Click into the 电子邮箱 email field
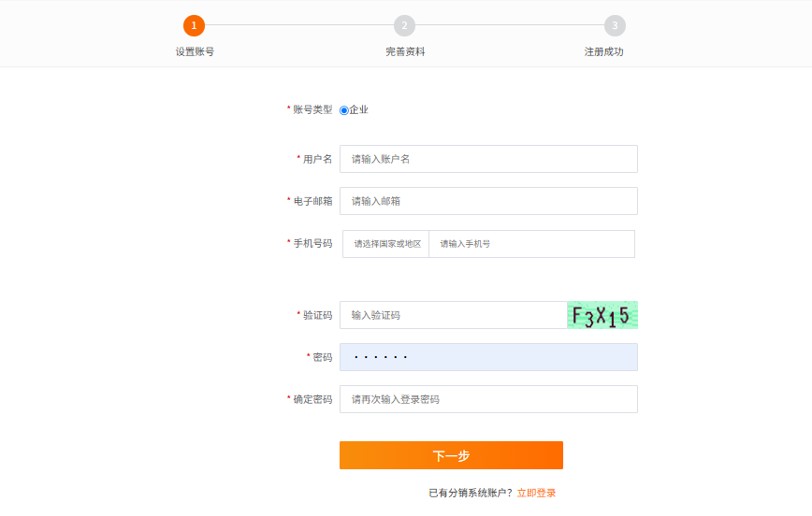812x516 pixels. [x=488, y=201]
